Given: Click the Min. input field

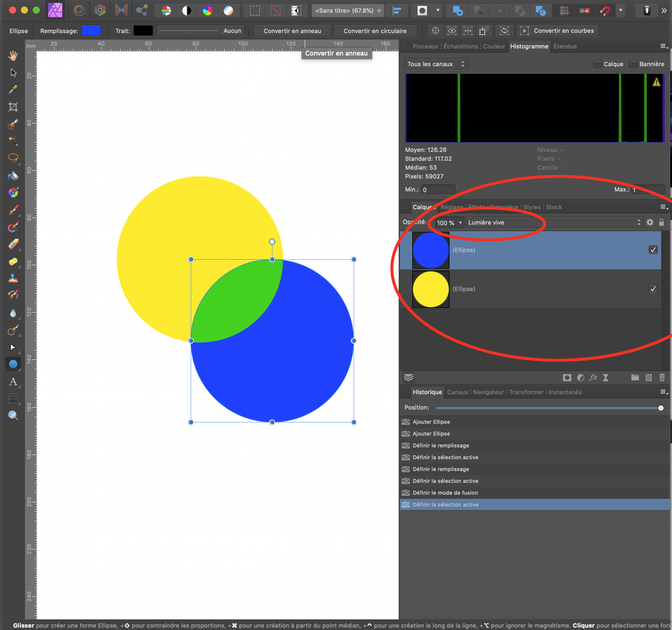Looking at the screenshot, I should click(x=438, y=189).
